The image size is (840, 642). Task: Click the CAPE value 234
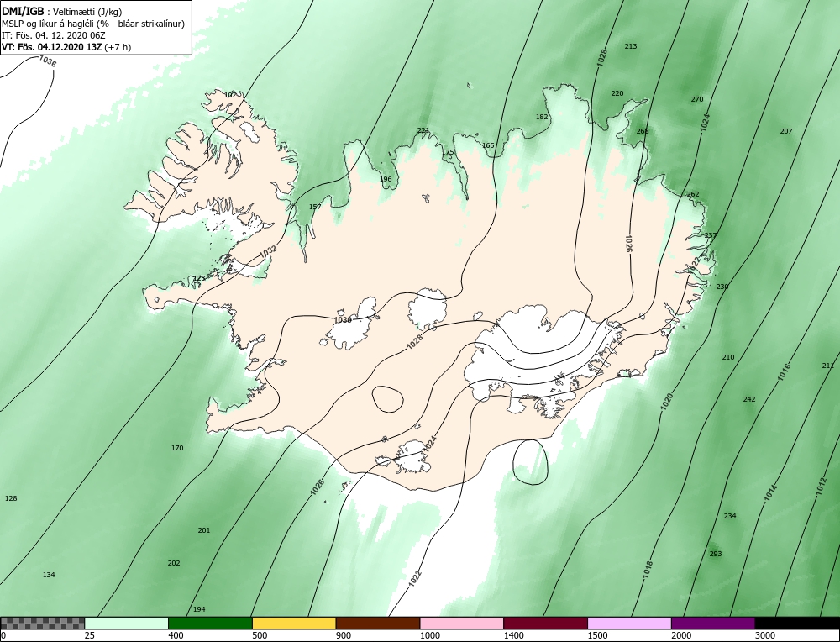click(x=730, y=516)
